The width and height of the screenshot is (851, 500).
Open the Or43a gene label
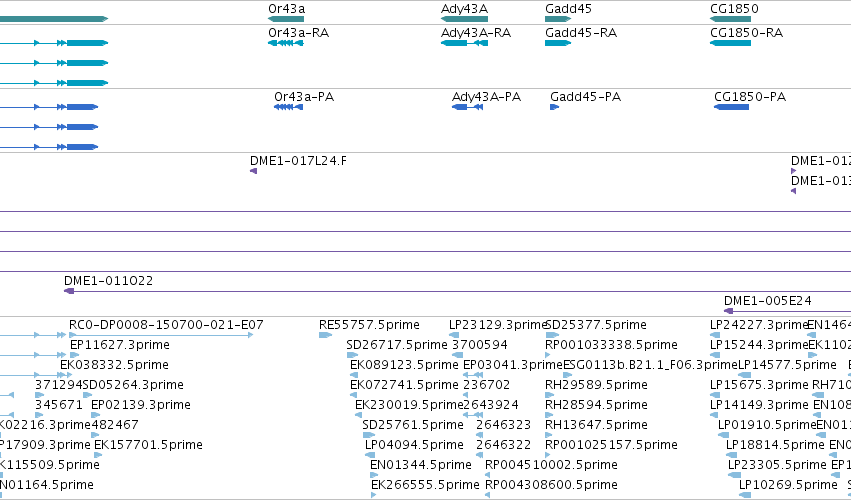tap(287, 9)
